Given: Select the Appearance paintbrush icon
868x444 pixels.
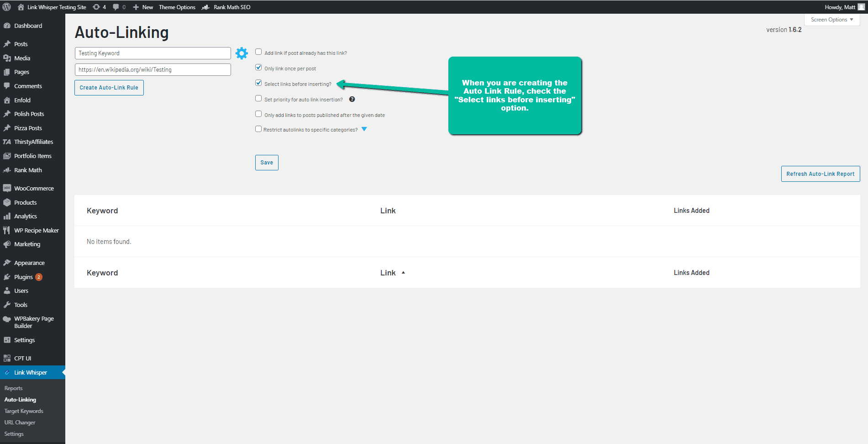Looking at the screenshot, I should click(x=7, y=262).
